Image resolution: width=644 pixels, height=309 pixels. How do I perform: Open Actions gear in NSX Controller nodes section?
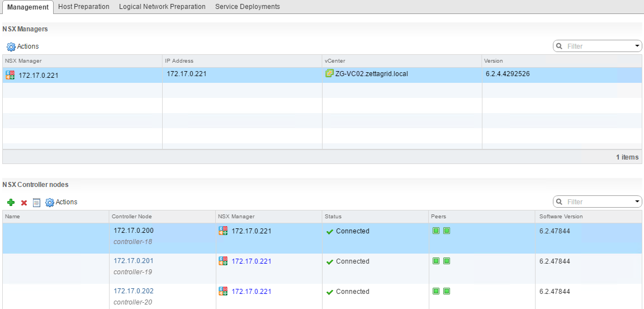(x=50, y=202)
